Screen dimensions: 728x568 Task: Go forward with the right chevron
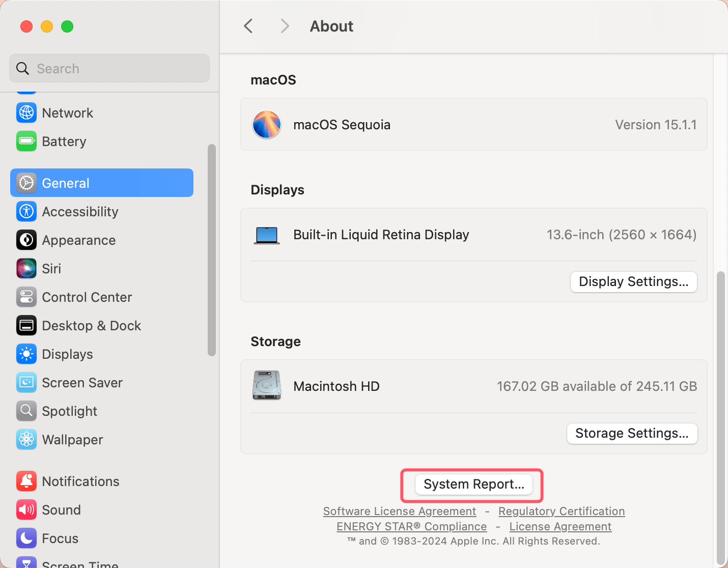[285, 26]
